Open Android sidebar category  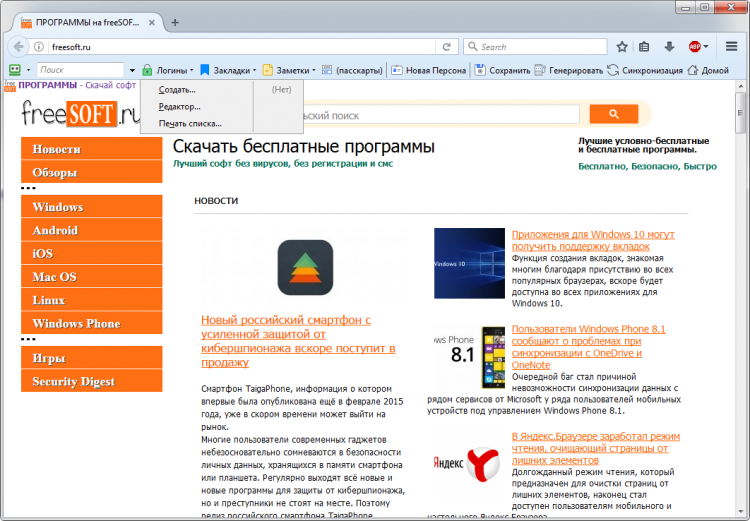click(x=91, y=230)
